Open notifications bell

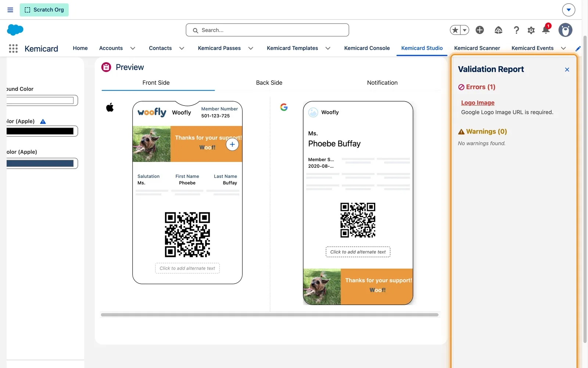click(x=546, y=30)
